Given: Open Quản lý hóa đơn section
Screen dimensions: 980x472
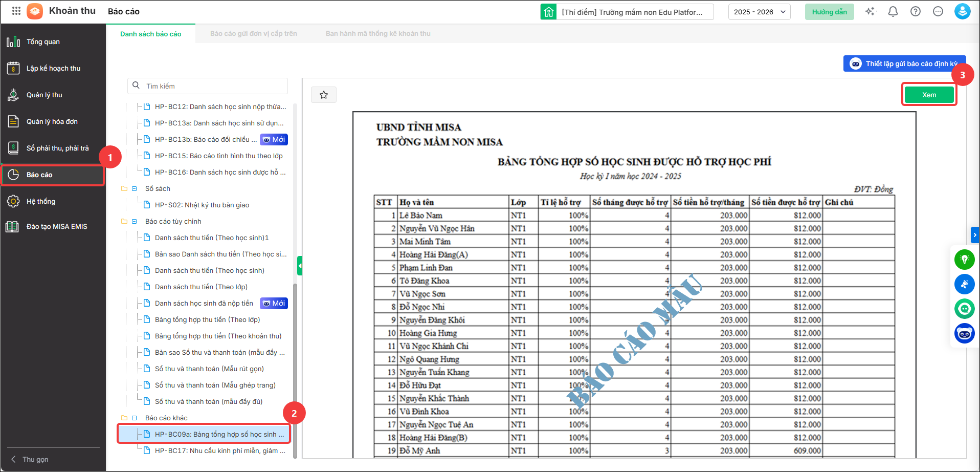Looking at the screenshot, I should (53, 121).
